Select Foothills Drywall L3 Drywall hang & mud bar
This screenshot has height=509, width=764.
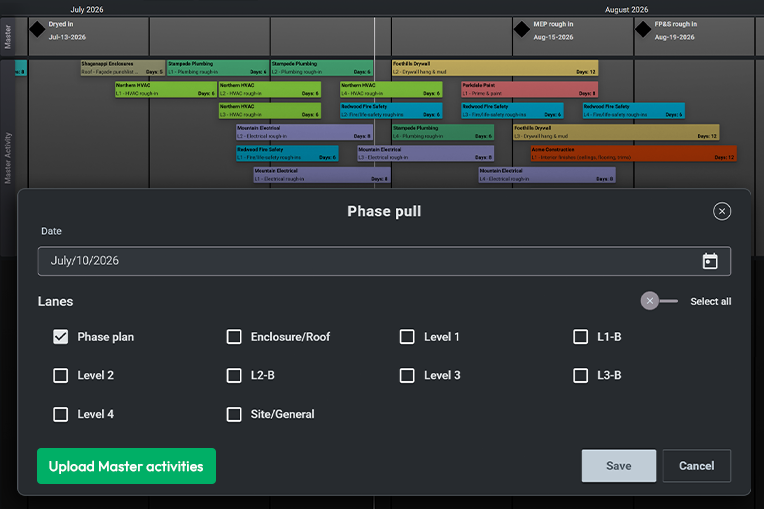(616, 132)
